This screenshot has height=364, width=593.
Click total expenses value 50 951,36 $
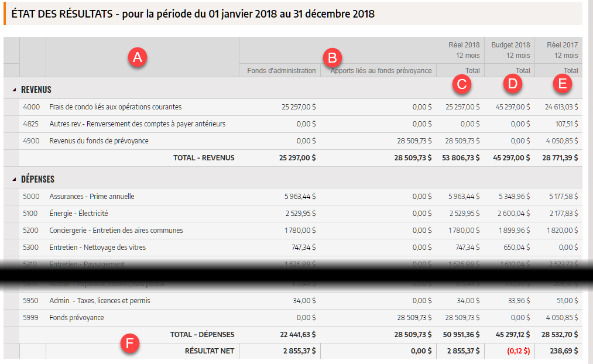(x=461, y=335)
